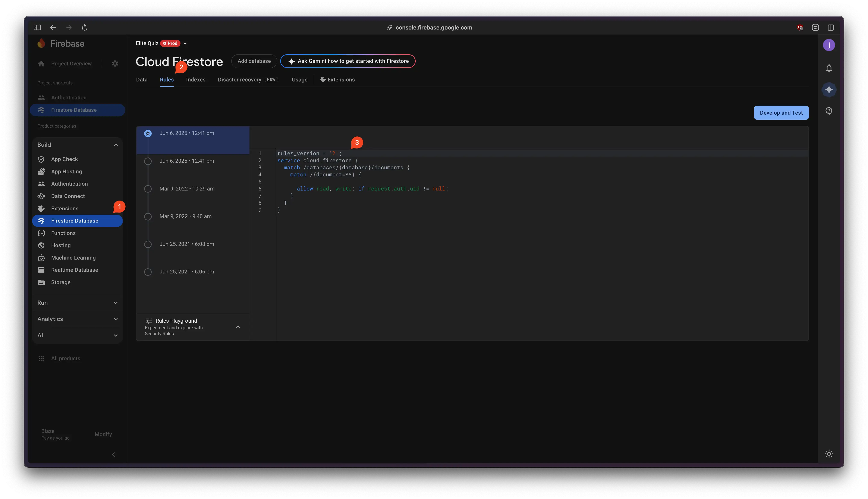The height and width of the screenshot is (499, 868).
Task: Click Functions brackets icon
Action: (41, 233)
